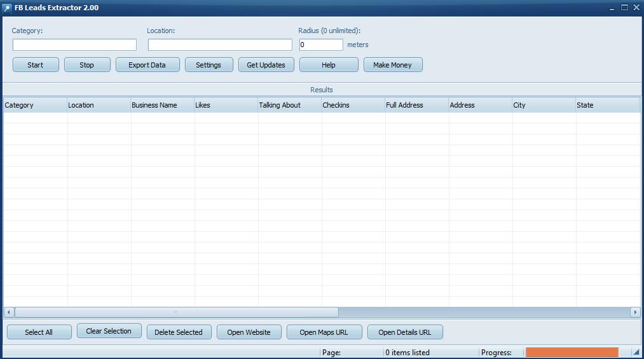
Task: Close the FB Leads Extractor window
Action: [636, 8]
